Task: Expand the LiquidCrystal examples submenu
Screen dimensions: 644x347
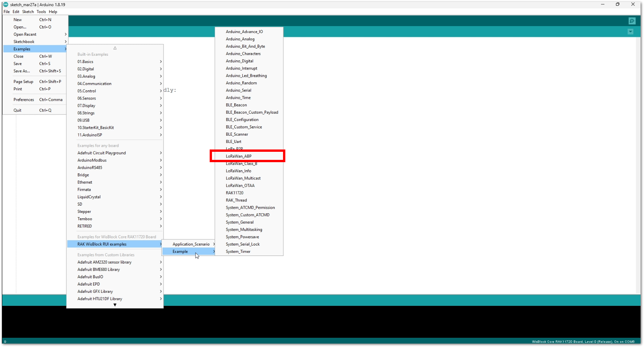Action: 115,197
